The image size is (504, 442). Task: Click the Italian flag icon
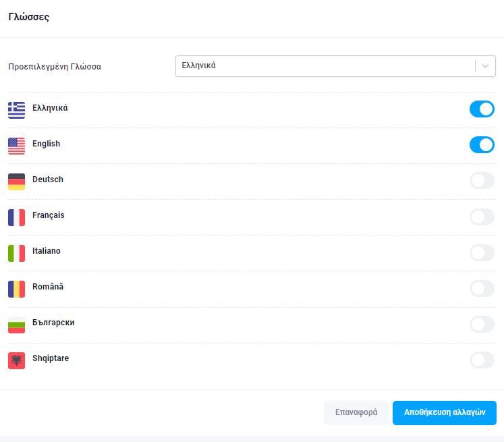16,253
